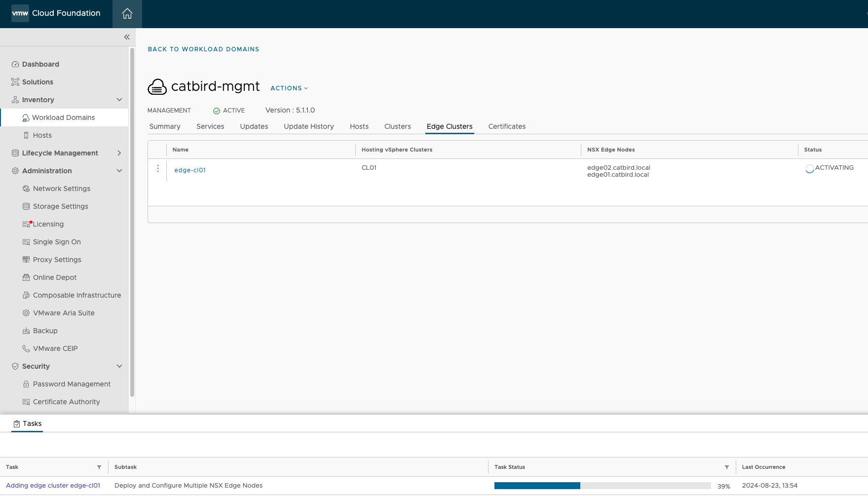Click the Composable Infrastructure icon

[26, 295]
